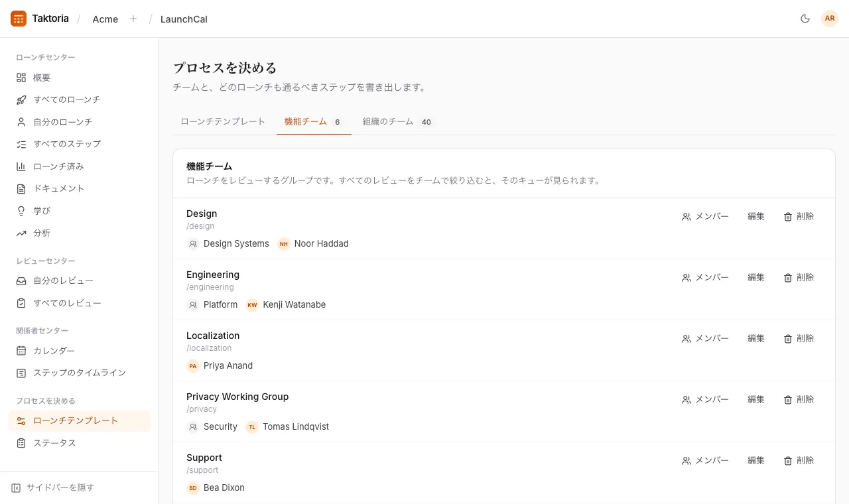Select the 機能チーム tab
Screen dimensions: 849x504
(x=314, y=121)
